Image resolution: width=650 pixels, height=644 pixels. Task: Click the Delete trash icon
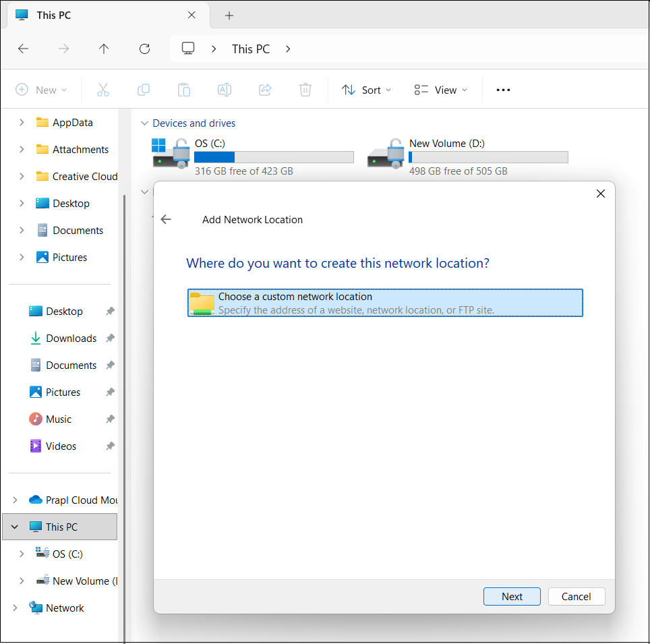tap(305, 90)
